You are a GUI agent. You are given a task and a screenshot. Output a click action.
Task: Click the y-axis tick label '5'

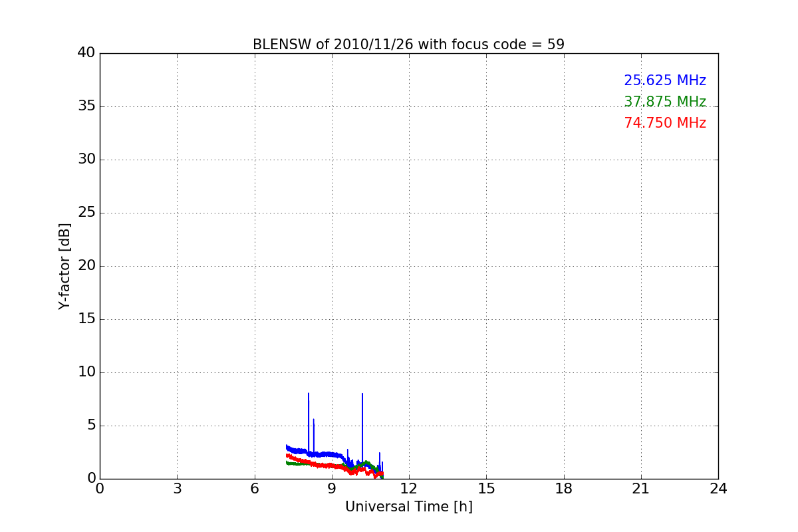pos(91,426)
